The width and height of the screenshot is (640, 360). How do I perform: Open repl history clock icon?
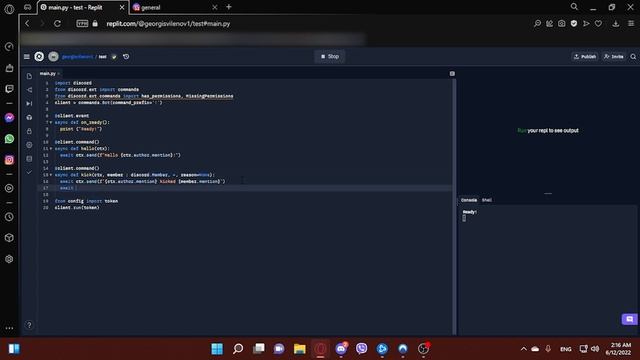tap(126, 57)
